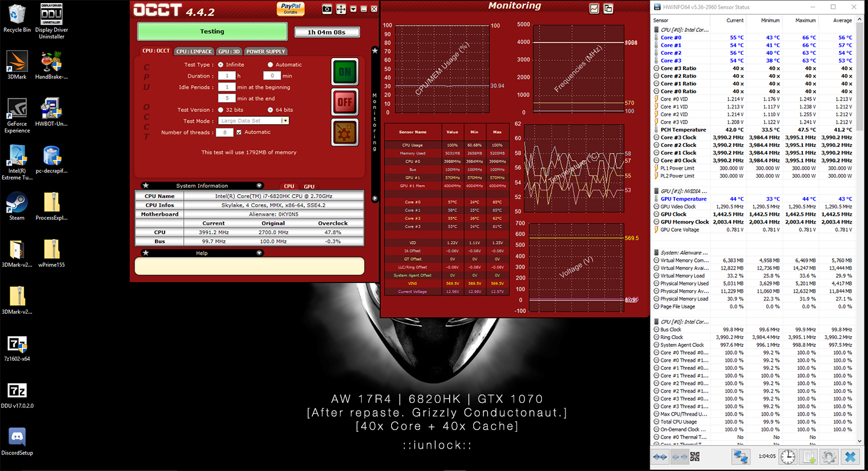Viewport: 868px width, 471px height.
Task: Collapse the Help section
Action: coord(259,253)
